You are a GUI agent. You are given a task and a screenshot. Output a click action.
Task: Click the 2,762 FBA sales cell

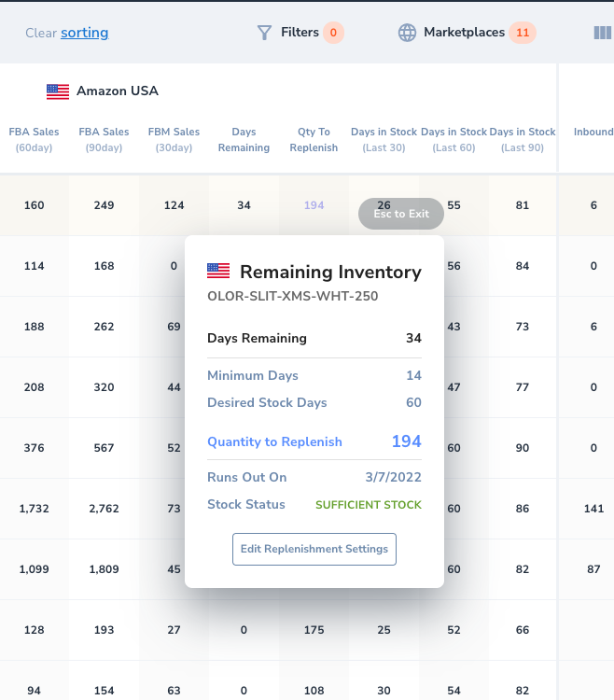tap(104, 509)
